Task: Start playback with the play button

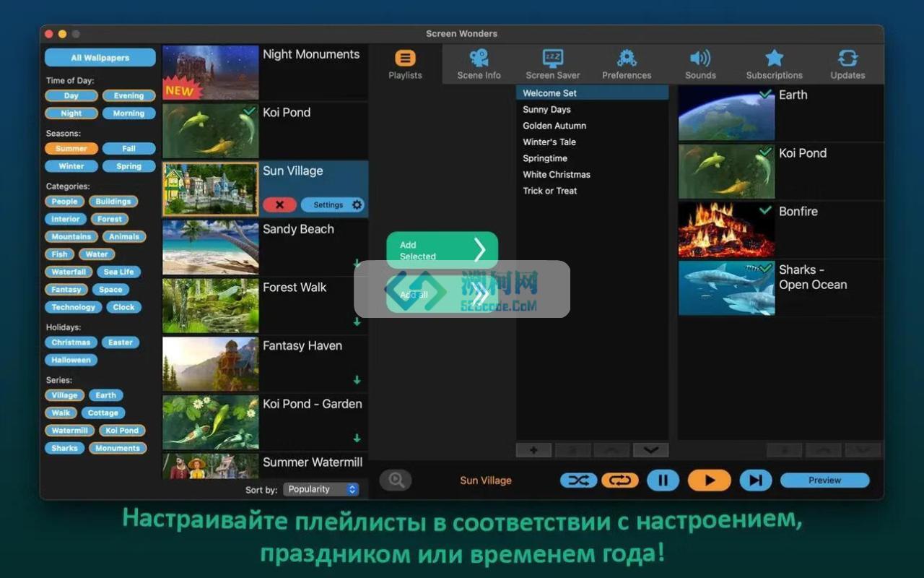Action: click(709, 480)
